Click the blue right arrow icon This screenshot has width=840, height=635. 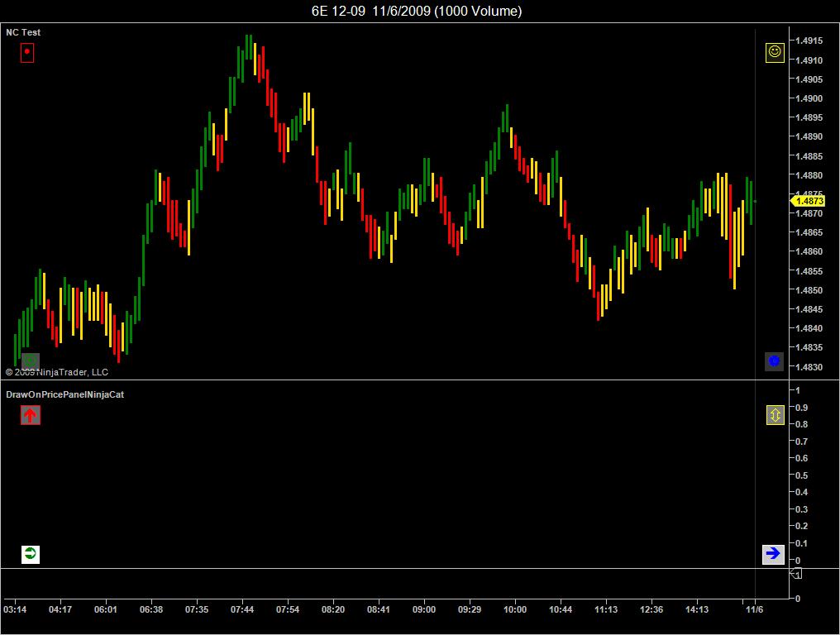[773, 554]
